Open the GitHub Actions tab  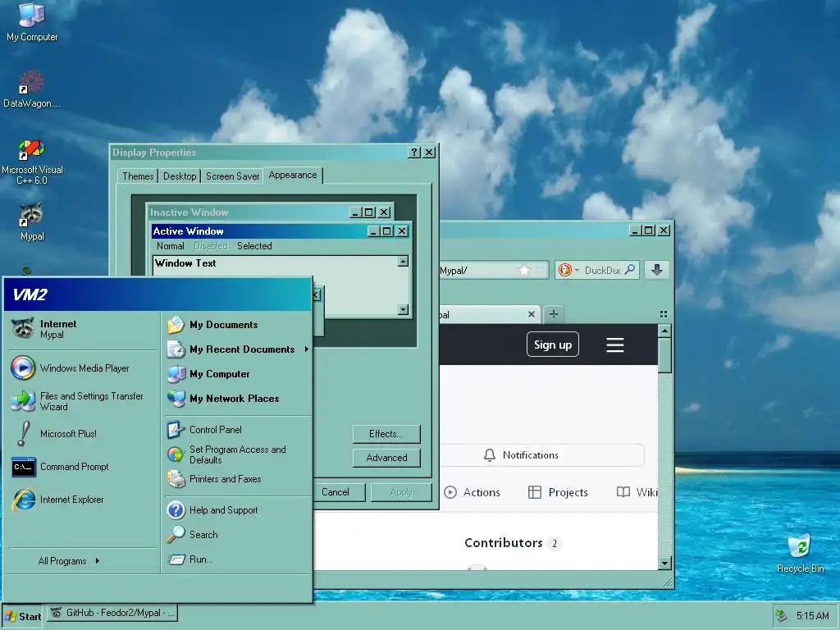click(472, 492)
